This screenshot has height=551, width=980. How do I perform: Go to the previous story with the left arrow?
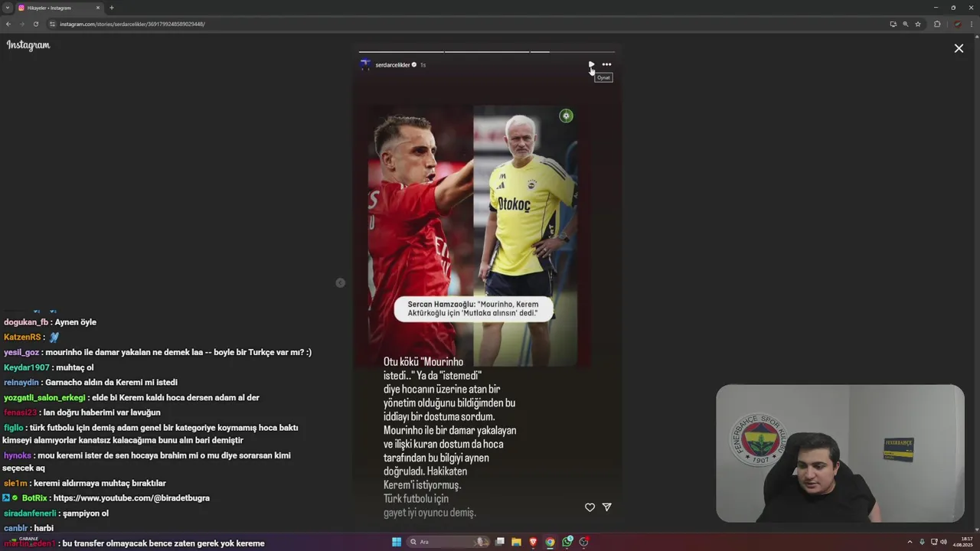(340, 283)
